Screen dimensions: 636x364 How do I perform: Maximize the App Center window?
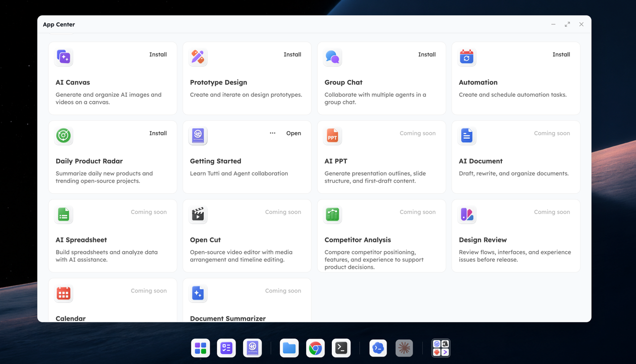[x=567, y=24]
